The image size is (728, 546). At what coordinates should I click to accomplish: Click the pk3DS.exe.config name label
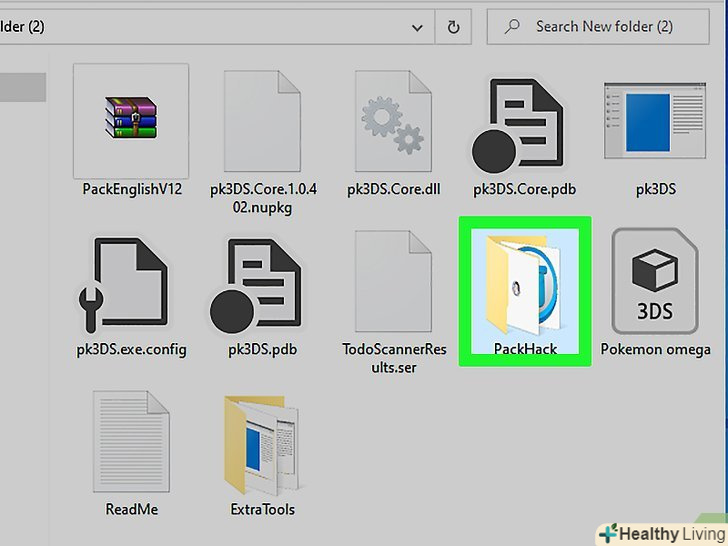131,350
